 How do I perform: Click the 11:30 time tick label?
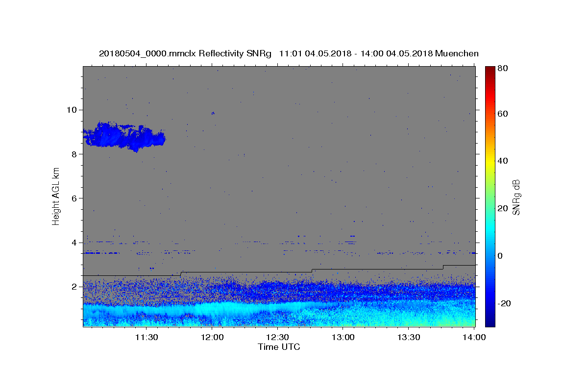[x=146, y=337]
